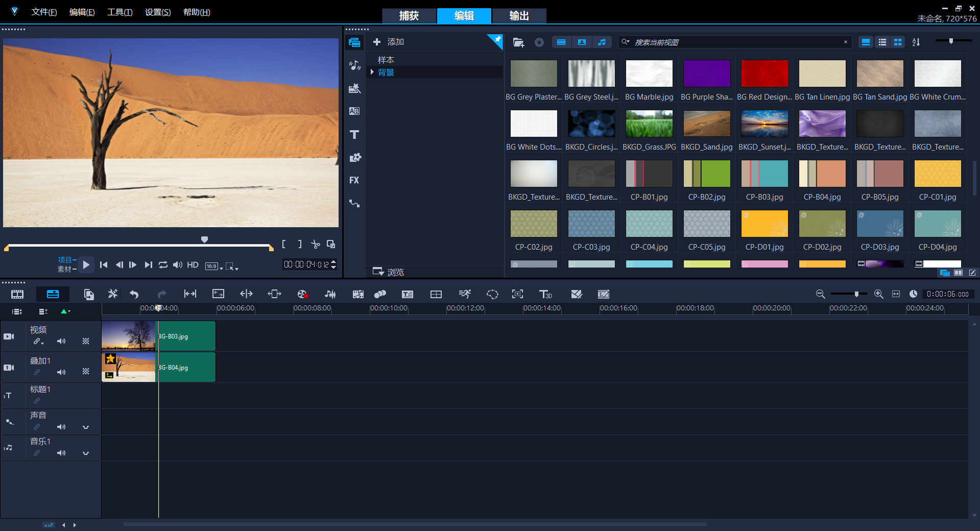Click the 添加 add folder button

389,42
